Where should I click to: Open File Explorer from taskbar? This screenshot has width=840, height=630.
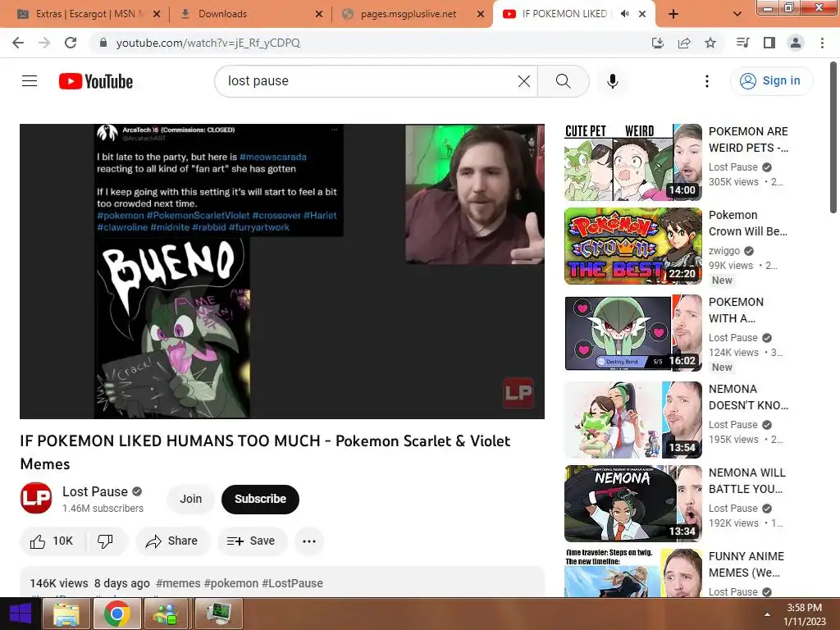(66, 614)
